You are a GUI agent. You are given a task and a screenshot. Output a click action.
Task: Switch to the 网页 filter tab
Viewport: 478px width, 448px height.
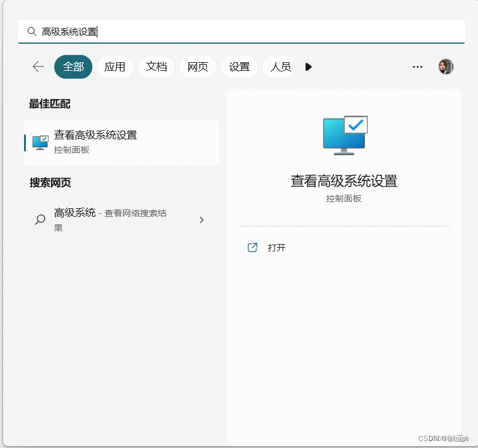[198, 67]
